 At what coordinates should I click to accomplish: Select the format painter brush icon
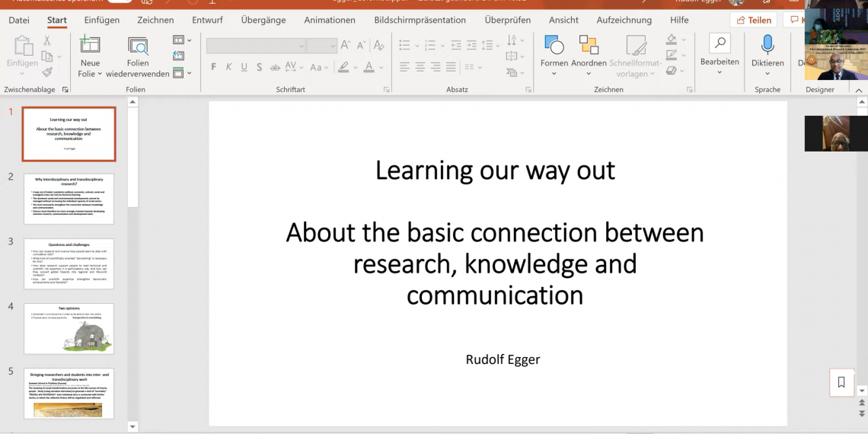[x=47, y=72]
